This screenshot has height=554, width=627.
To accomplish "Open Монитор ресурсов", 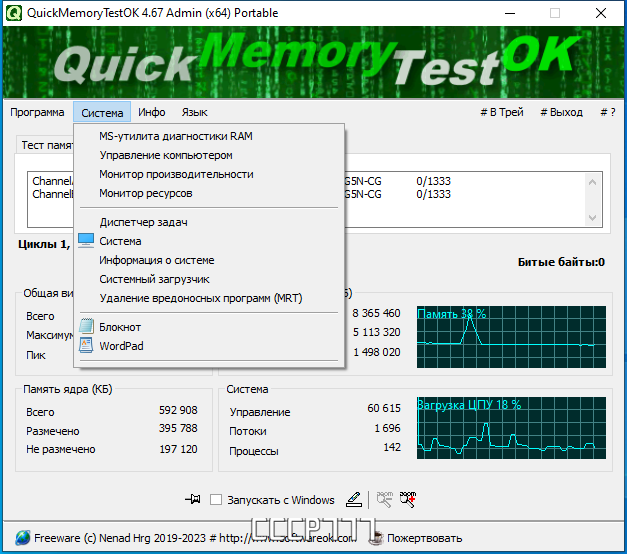I will pos(209,193).
